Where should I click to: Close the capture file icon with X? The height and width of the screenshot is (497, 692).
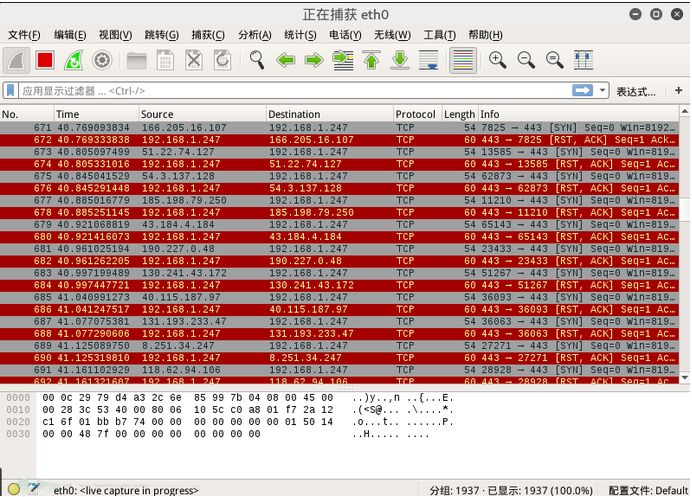click(194, 60)
